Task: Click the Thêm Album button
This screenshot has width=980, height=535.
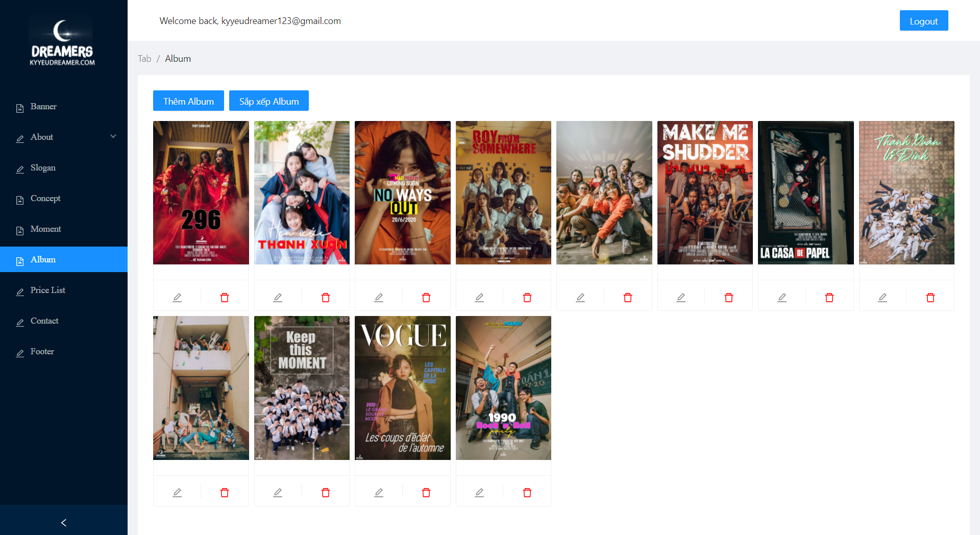Action: click(x=188, y=101)
